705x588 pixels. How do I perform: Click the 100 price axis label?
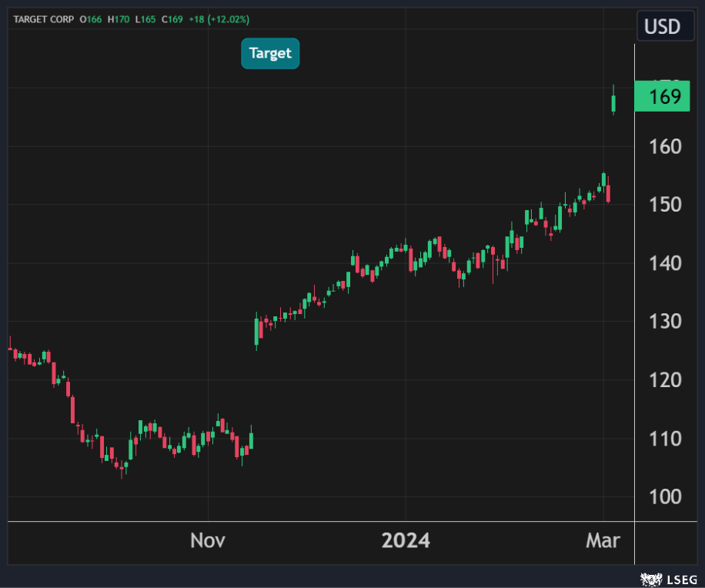[x=664, y=497]
